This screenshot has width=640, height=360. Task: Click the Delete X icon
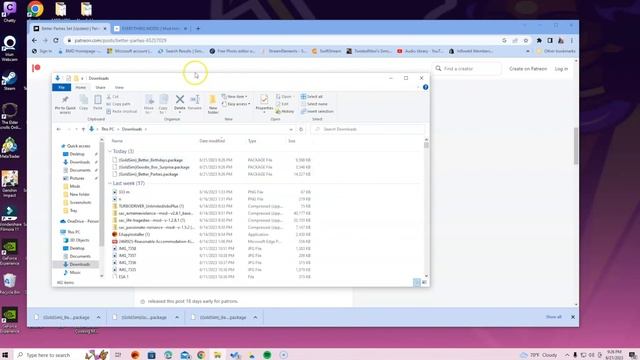pos(180,99)
